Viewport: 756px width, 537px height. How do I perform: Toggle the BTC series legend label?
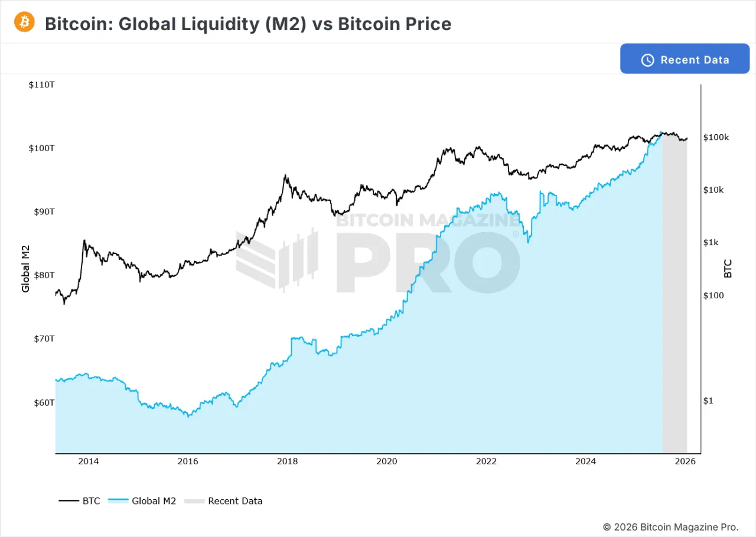tap(92, 501)
